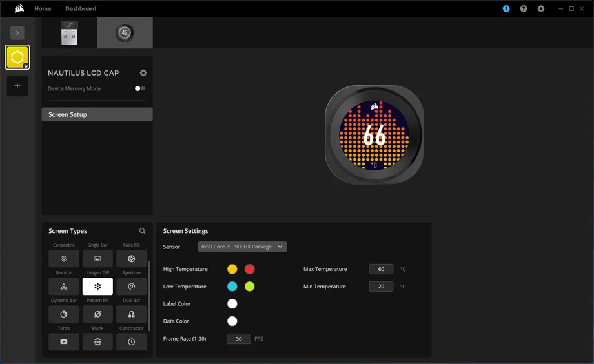Open the Dashboard tab
The width and height of the screenshot is (594, 364).
(81, 8)
